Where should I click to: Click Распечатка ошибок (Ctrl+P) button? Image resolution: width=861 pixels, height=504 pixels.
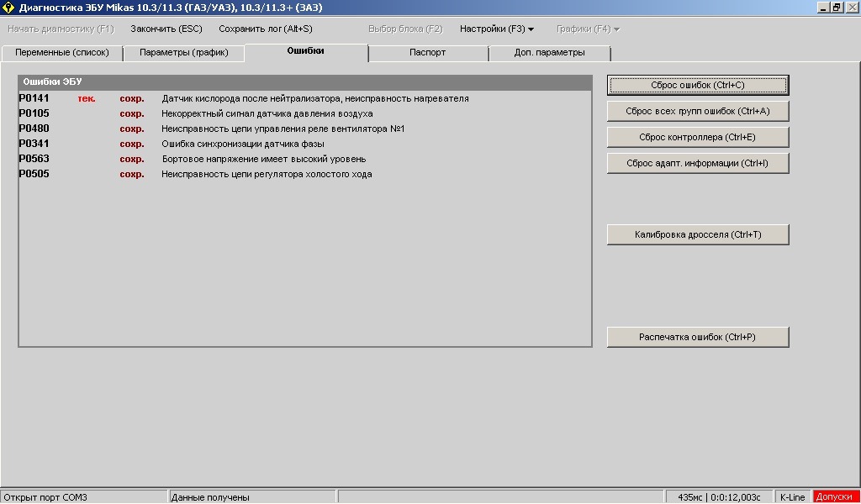(698, 338)
